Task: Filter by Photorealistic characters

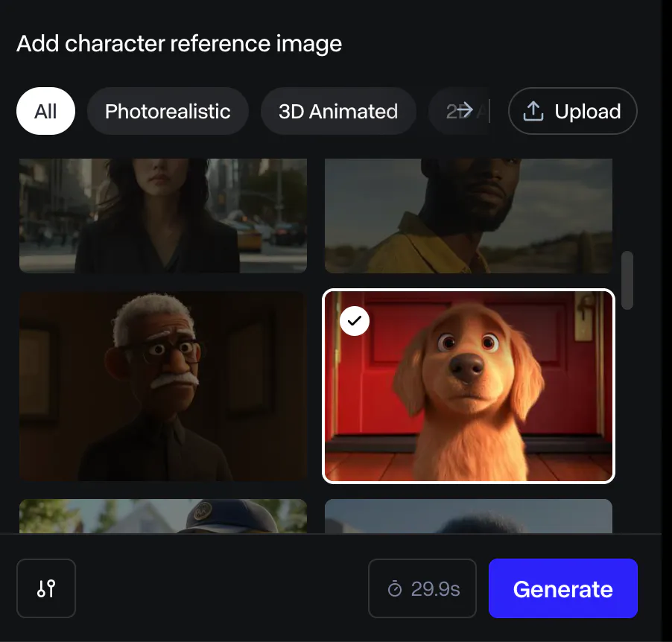Action: pyautogui.click(x=168, y=112)
